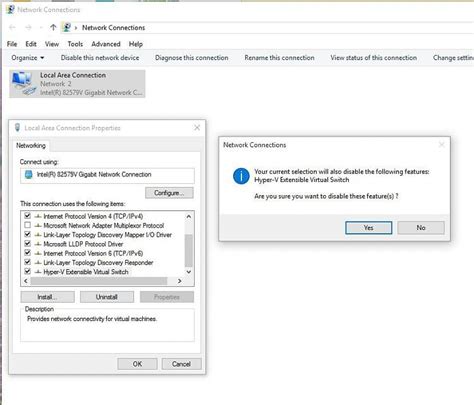
Task: Open the Help menu
Action: tap(136, 44)
